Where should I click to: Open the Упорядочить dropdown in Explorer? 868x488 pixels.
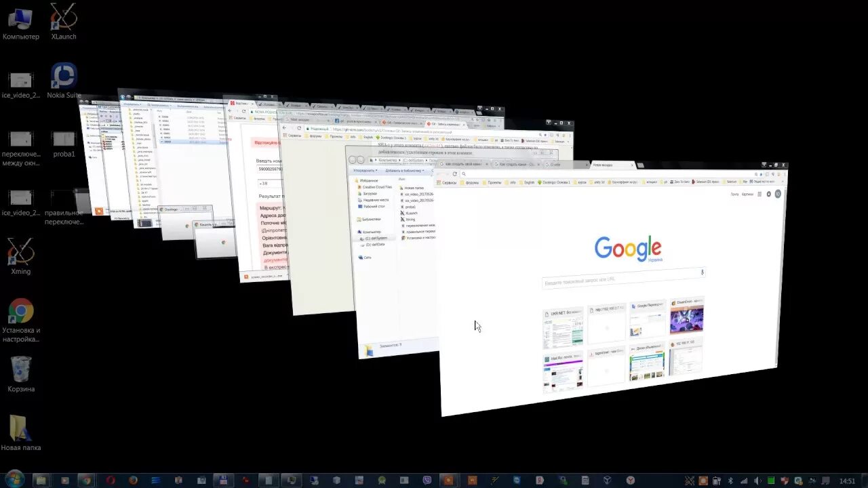365,170
